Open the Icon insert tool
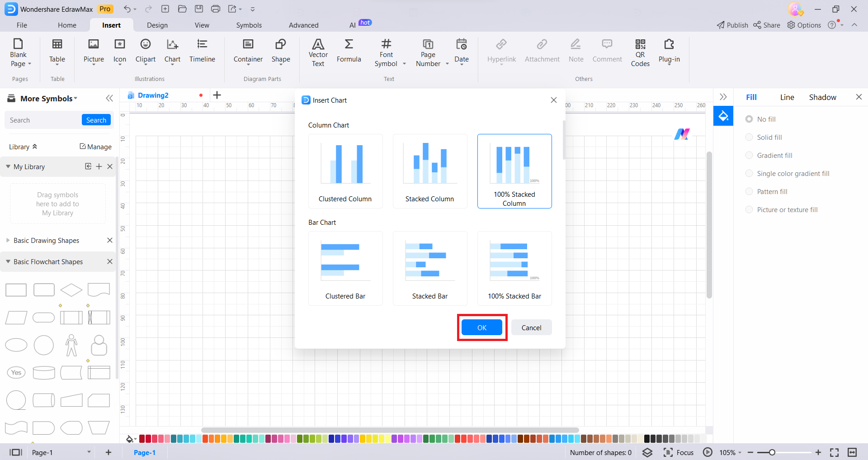 click(x=120, y=52)
